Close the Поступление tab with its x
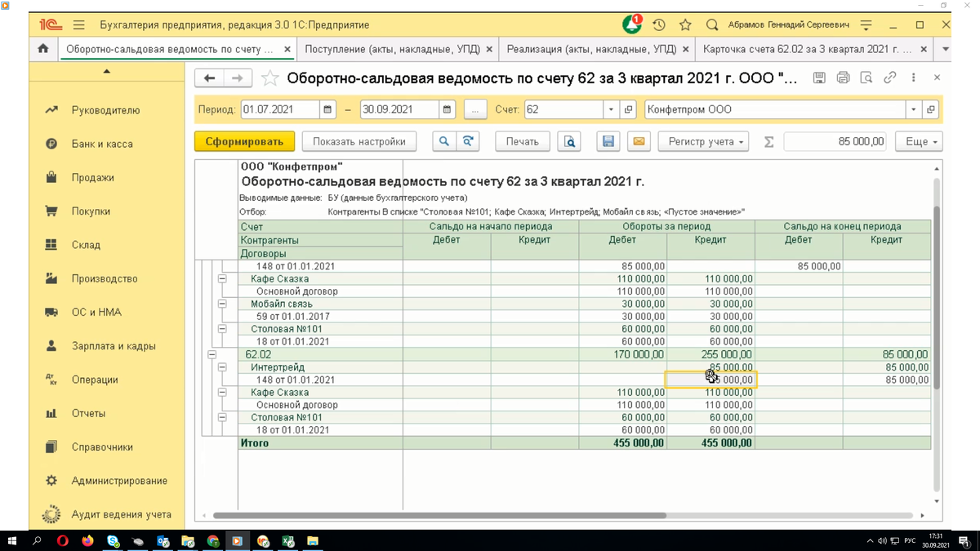This screenshot has height=551, width=980. 489,49
